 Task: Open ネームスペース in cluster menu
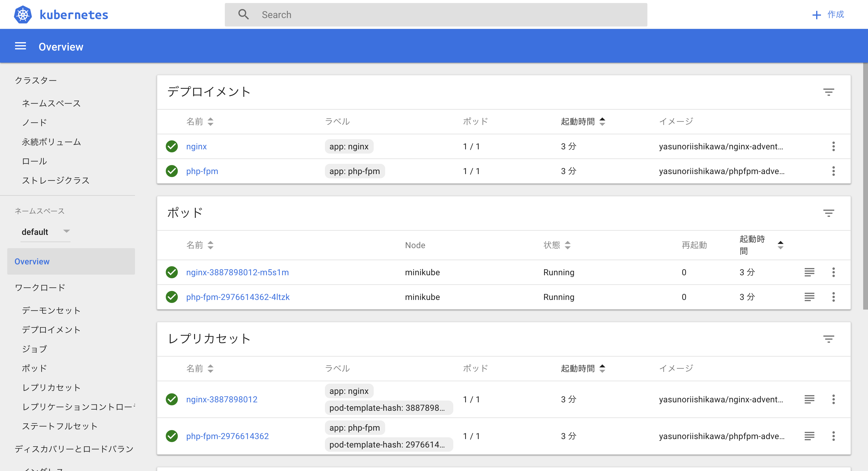(51, 103)
